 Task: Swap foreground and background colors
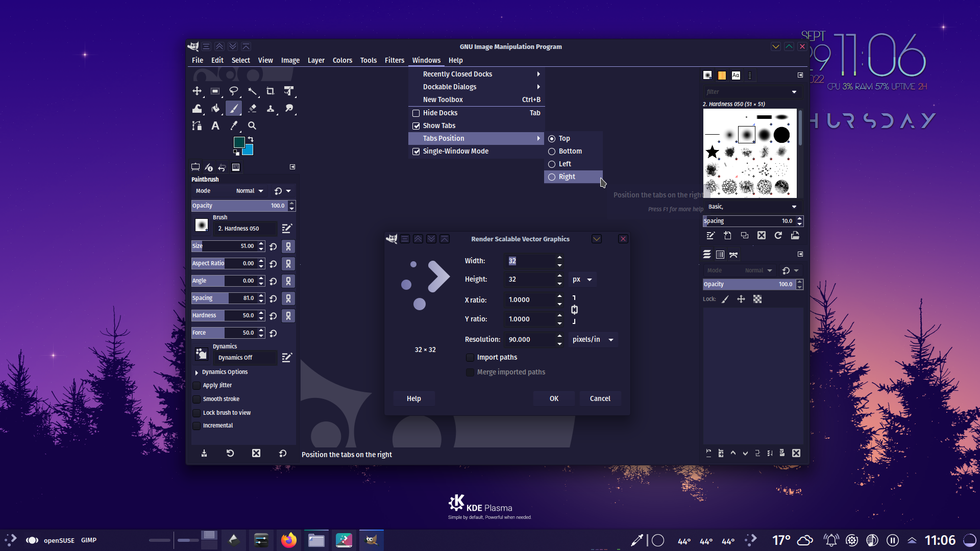[251, 139]
